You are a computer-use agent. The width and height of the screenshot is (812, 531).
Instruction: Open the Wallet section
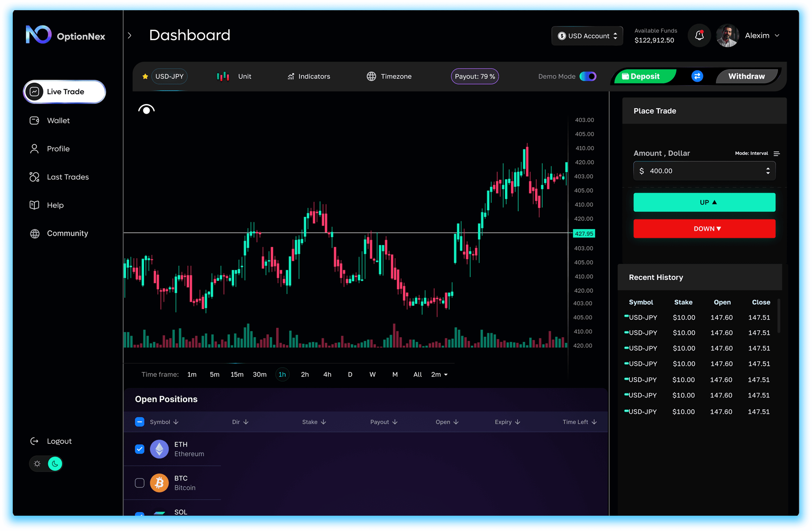(x=34, y=120)
